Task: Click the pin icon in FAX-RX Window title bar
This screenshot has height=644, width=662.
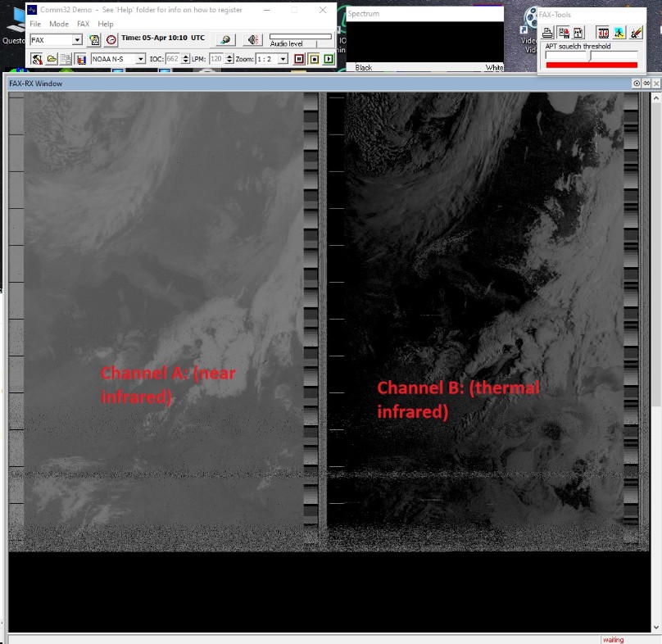Action: [637, 84]
